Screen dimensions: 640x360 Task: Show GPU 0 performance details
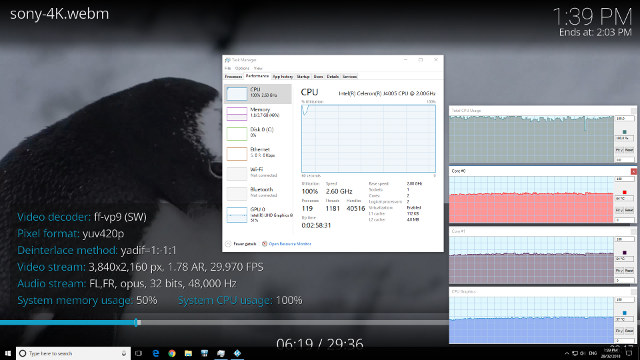(x=258, y=215)
